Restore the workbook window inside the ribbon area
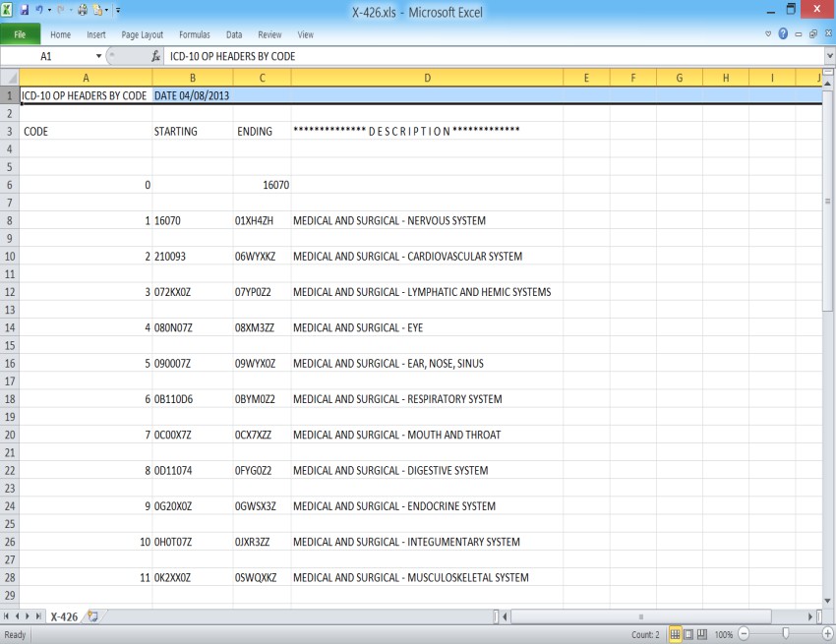Viewport: 836px width, 644px height. pyautogui.click(x=813, y=34)
